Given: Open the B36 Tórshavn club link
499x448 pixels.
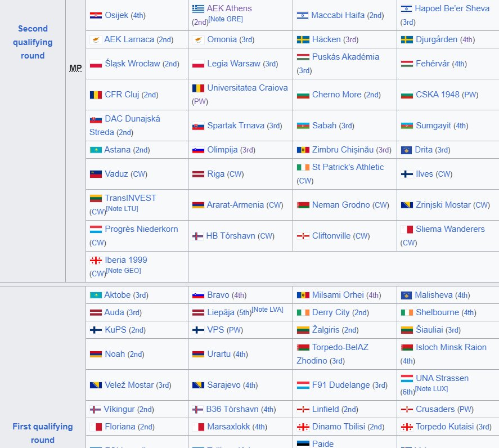Looking at the screenshot, I should pos(232,409).
